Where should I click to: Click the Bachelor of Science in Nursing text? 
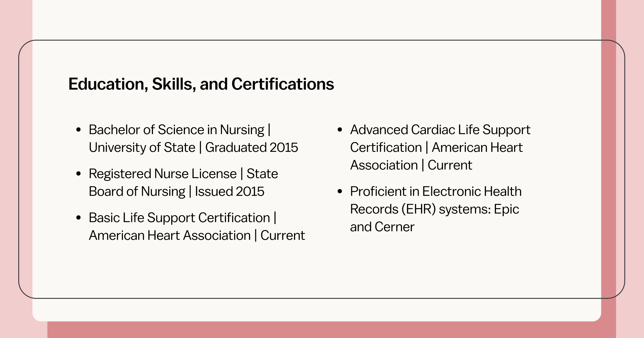coord(176,130)
